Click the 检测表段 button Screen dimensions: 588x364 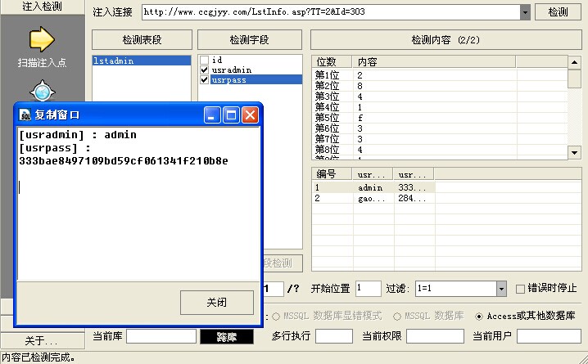[142, 40]
